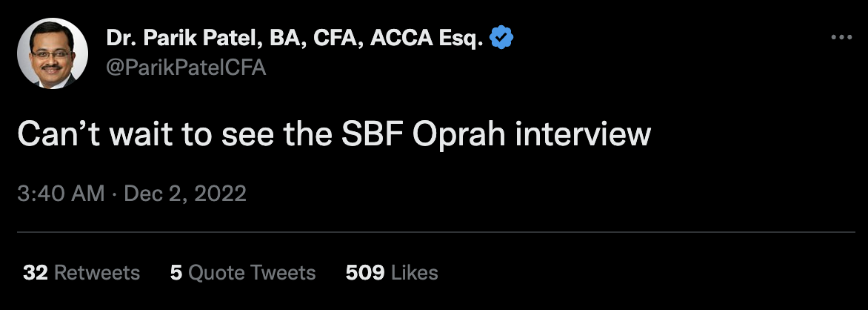Visit the @ParikPatelCFA handle link

click(x=186, y=68)
